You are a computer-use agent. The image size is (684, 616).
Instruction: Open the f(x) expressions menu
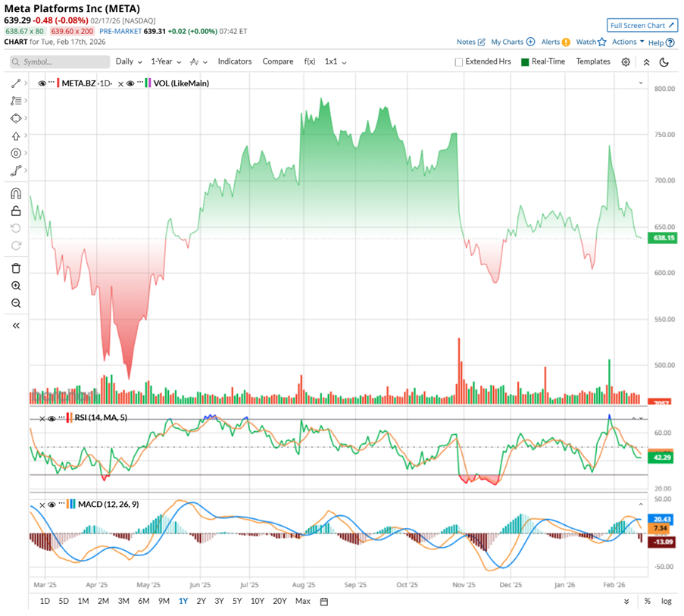point(310,61)
